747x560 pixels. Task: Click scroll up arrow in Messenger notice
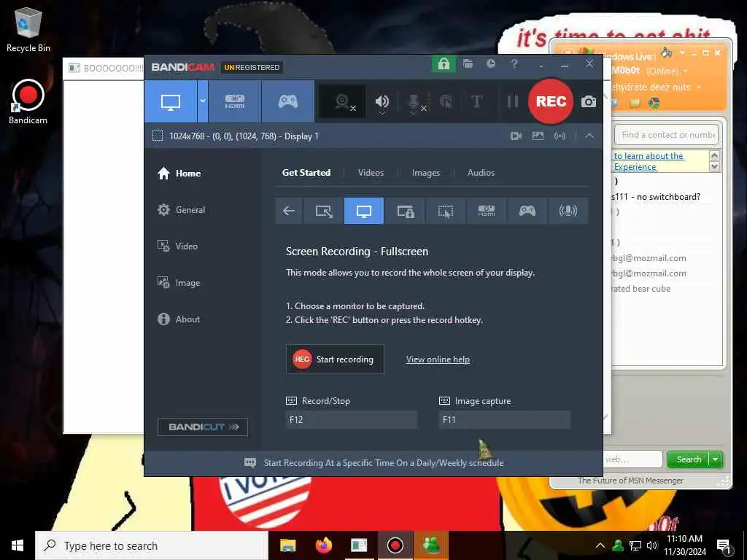(x=714, y=156)
